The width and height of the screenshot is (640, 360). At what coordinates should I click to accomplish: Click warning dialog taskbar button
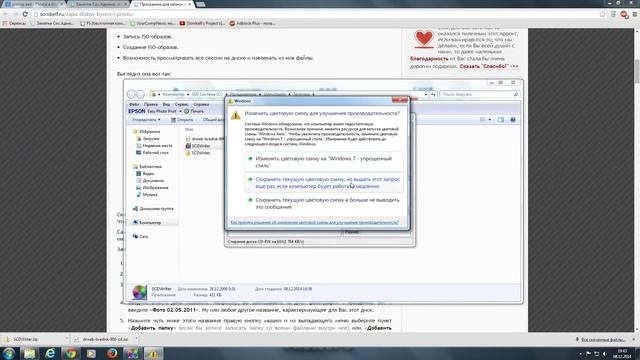(x=153, y=353)
